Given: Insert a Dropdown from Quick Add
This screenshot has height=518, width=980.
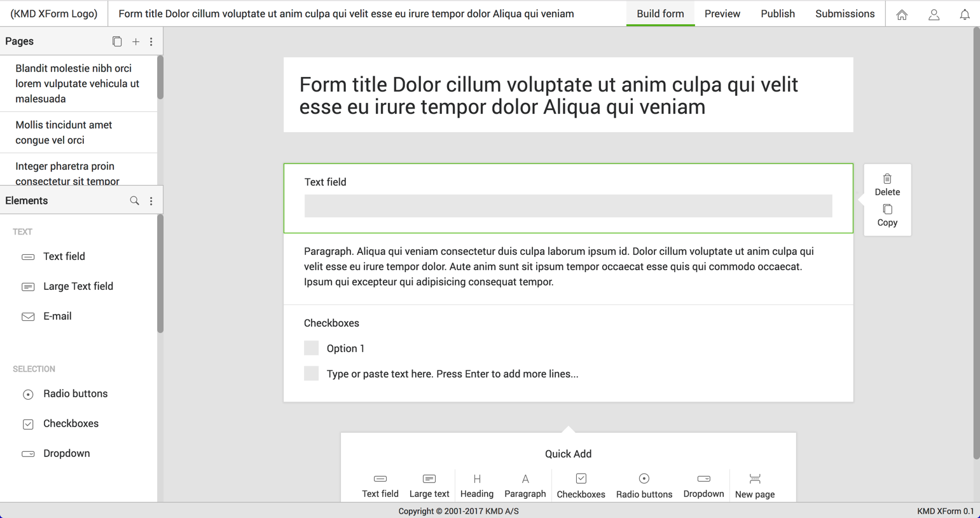Looking at the screenshot, I should click(703, 484).
